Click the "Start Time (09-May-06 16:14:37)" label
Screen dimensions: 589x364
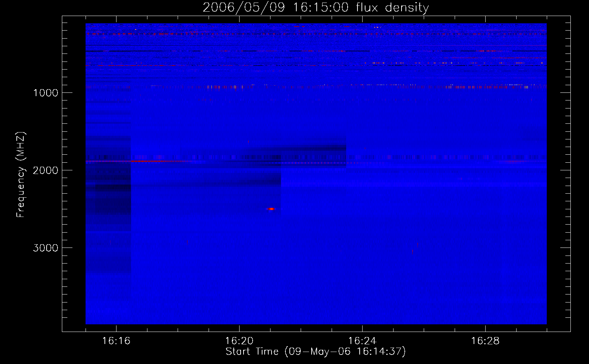point(316,352)
